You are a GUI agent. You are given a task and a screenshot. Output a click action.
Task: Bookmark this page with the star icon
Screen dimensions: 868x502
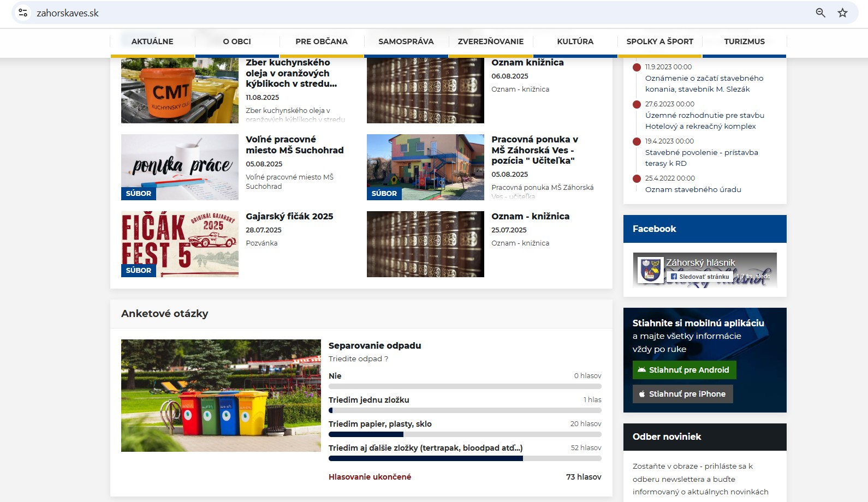point(842,13)
